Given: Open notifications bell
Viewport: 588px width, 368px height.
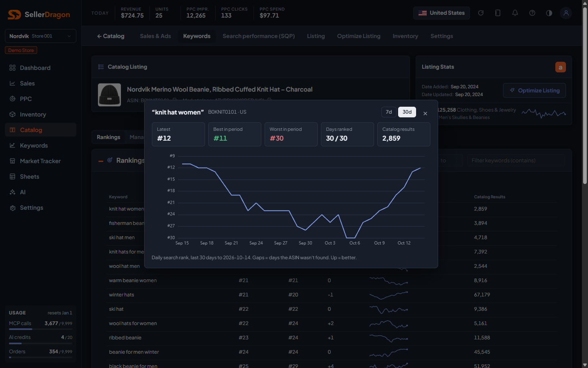Looking at the screenshot, I should tap(515, 13).
